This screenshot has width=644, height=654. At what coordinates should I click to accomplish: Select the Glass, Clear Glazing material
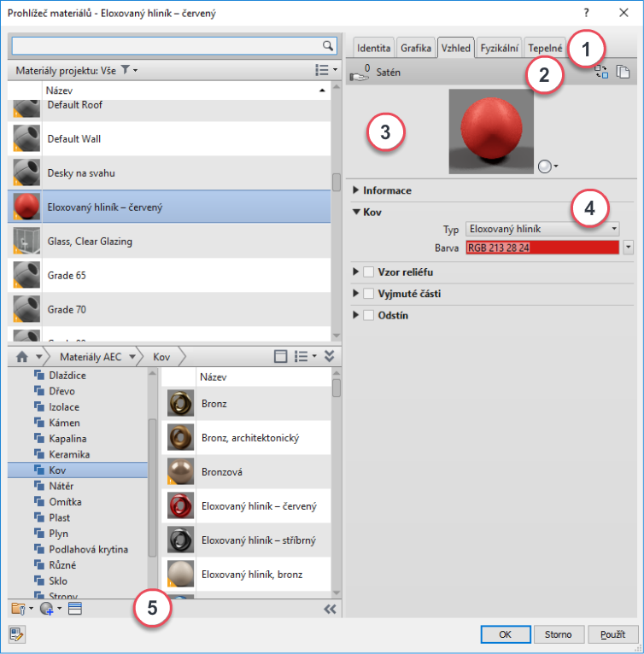(169, 241)
